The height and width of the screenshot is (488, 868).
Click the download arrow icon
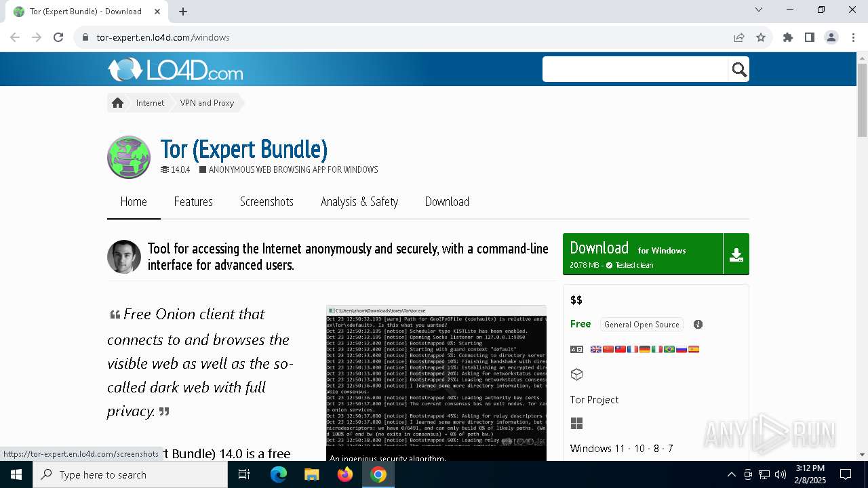pos(736,254)
